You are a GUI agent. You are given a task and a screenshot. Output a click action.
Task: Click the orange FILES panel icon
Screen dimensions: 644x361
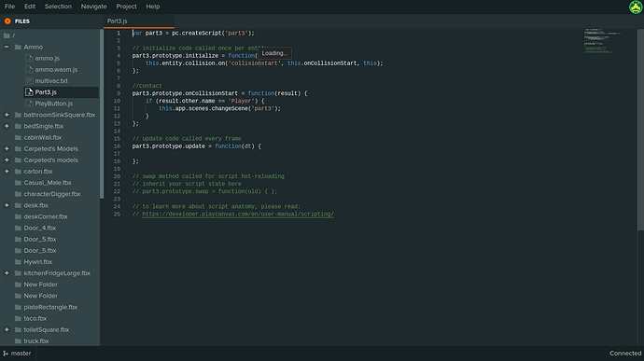pos(7,21)
